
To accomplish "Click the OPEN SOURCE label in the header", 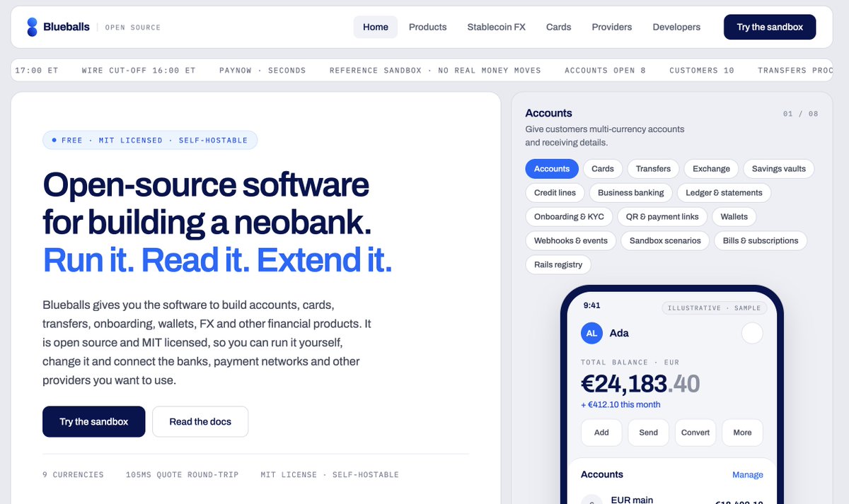I will [x=133, y=28].
